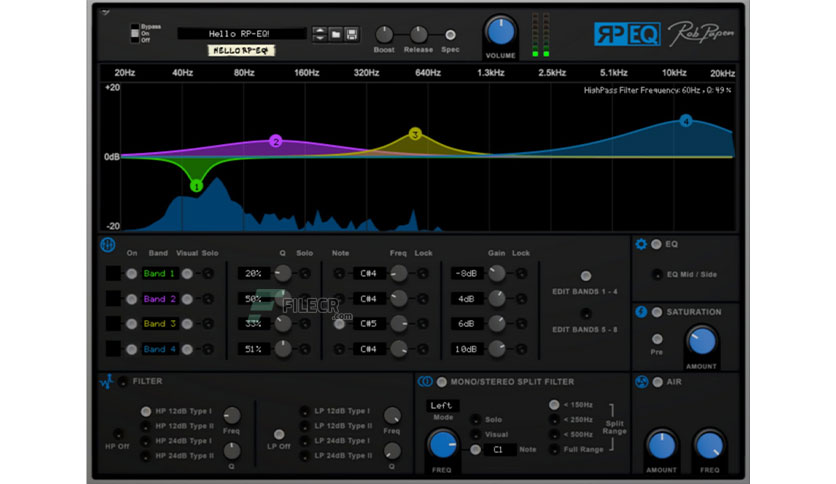Screen dimensions: 836x484
Task: Open the C1 note selector
Action: tap(500, 449)
